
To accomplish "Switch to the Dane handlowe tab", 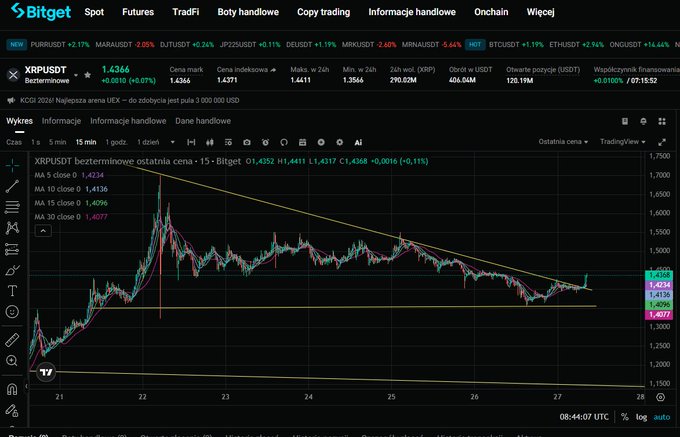I will pyautogui.click(x=203, y=121).
